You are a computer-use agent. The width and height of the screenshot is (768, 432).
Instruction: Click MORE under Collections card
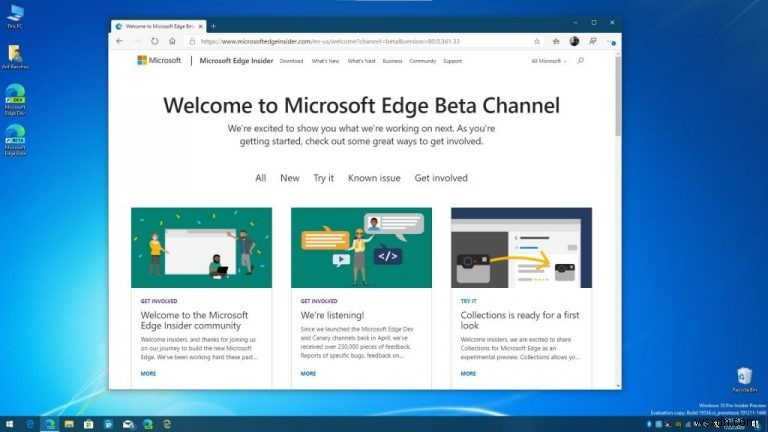tap(468, 374)
